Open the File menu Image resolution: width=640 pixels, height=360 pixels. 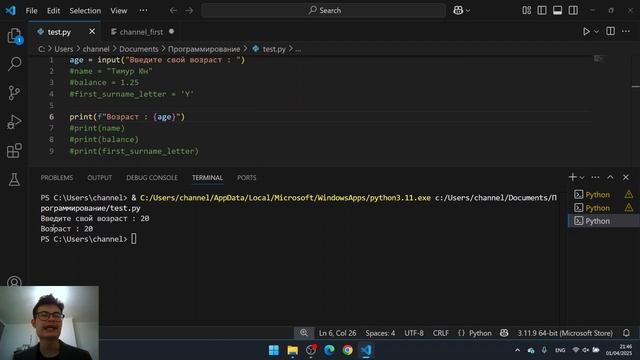31,11
